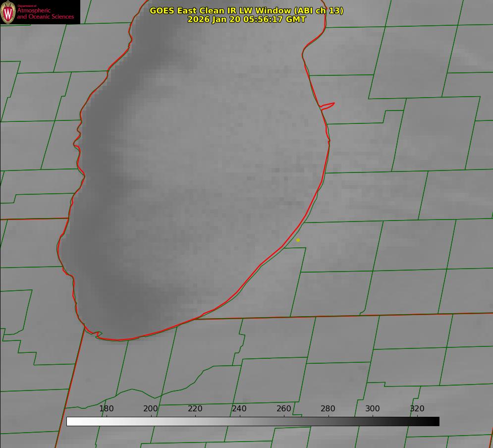Click the 240 colorbar tick label

coord(239,409)
